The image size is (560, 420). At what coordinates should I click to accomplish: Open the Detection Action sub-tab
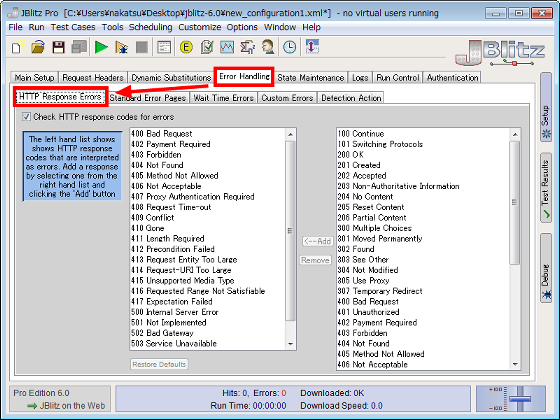click(351, 98)
